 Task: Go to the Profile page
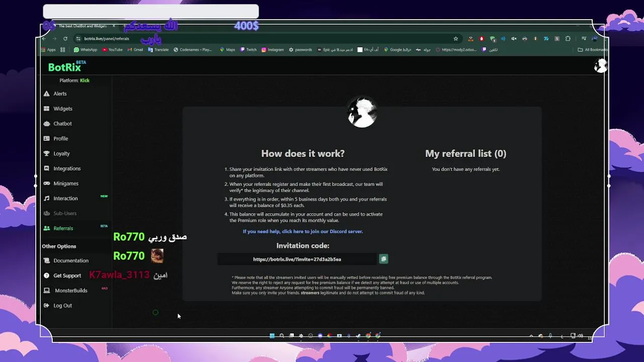coord(60,139)
